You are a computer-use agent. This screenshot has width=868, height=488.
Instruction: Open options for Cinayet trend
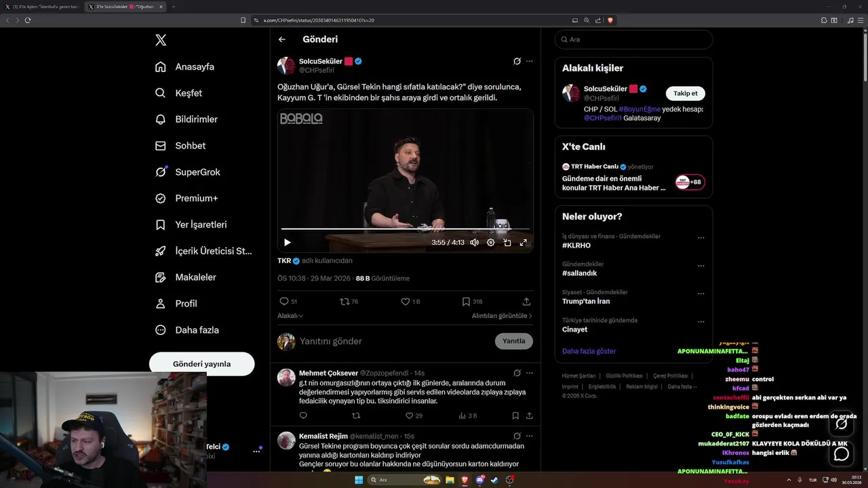(x=701, y=322)
